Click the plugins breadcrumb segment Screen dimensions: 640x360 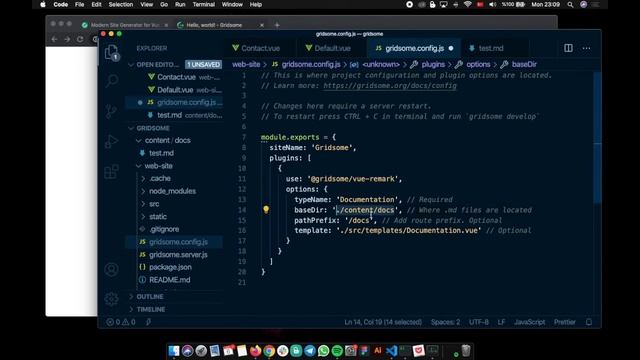pos(433,64)
